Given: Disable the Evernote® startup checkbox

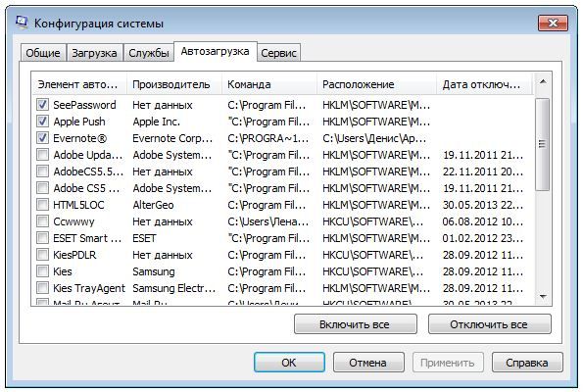Looking at the screenshot, I should (42, 138).
